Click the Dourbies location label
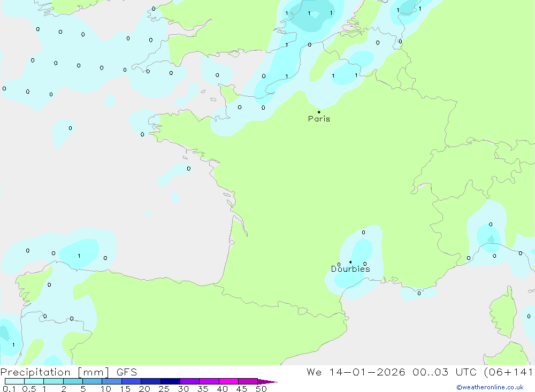Screen dimensions: 535x392 [350, 269]
